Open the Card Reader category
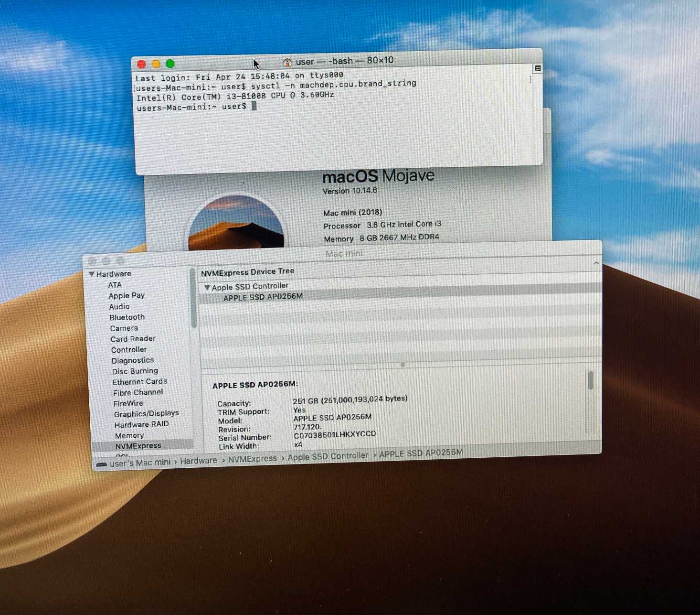The image size is (700, 615). pyautogui.click(x=133, y=339)
